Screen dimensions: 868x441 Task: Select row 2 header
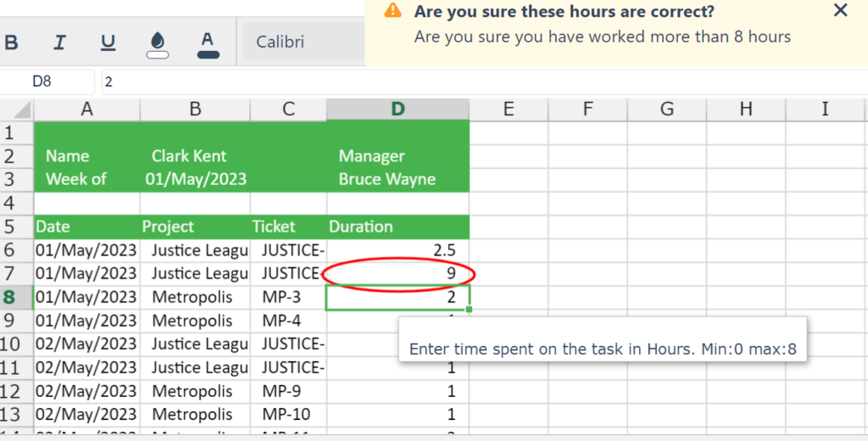[17, 156]
